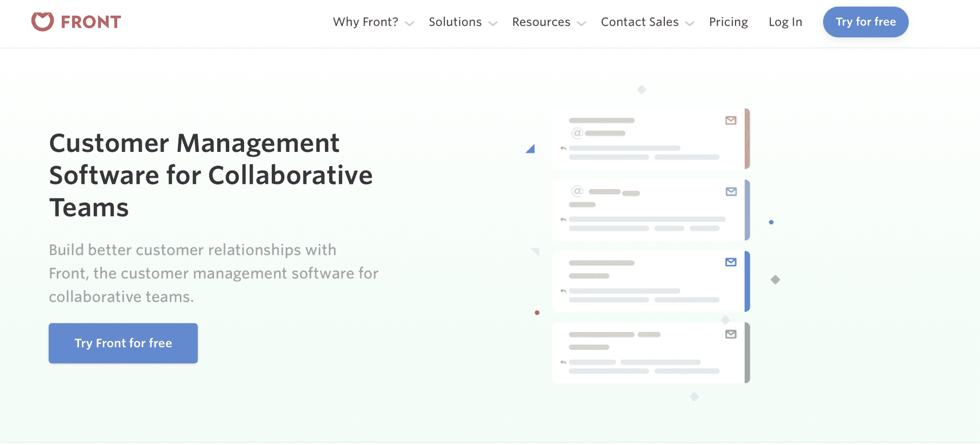
Task: Expand the chevron beside Solutions
Action: click(x=493, y=23)
